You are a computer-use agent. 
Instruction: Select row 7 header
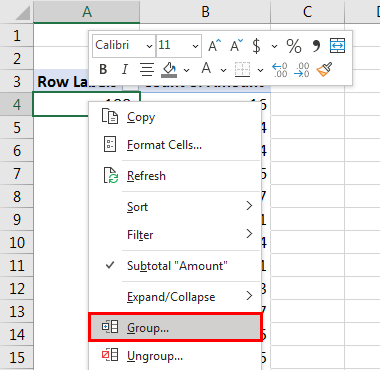pos(17,173)
